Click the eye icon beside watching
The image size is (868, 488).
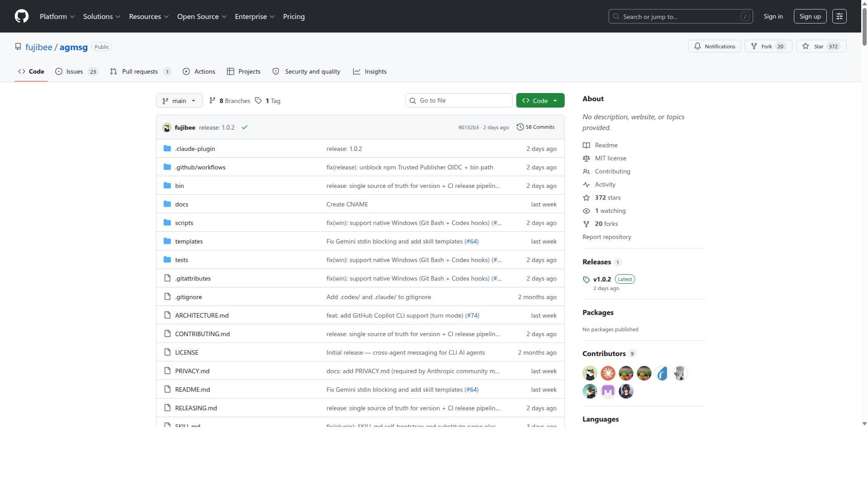[586, 211]
